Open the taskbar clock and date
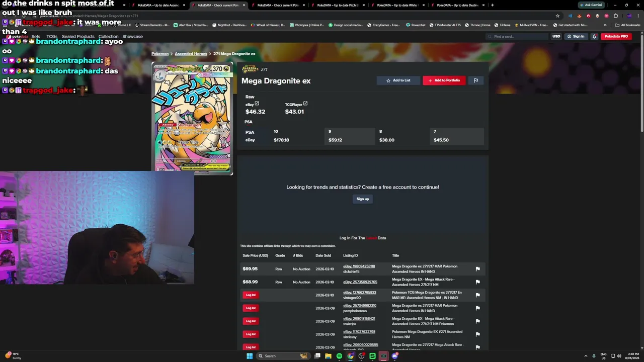This screenshot has width=644, height=362. tap(632, 356)
